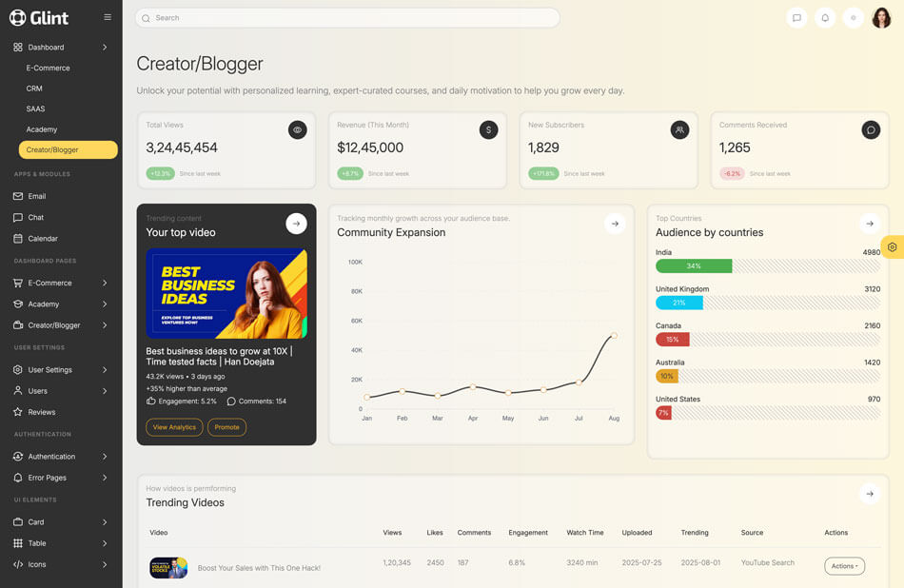This screenshot has height=588, width=904.
Task: Click the subscribers icon on New Subscribers card
Action: [x=679, y=130]
